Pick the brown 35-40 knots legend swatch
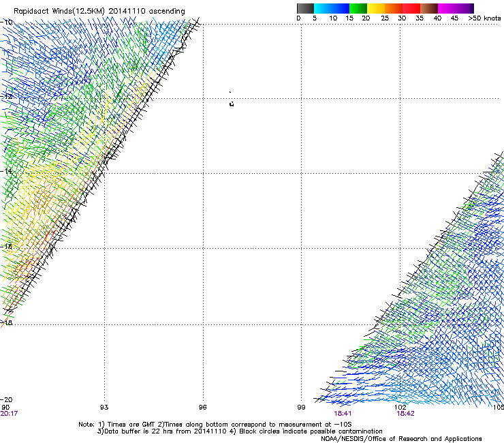The height and width of the screenshot is (443, 504). (x=429, y=8)
